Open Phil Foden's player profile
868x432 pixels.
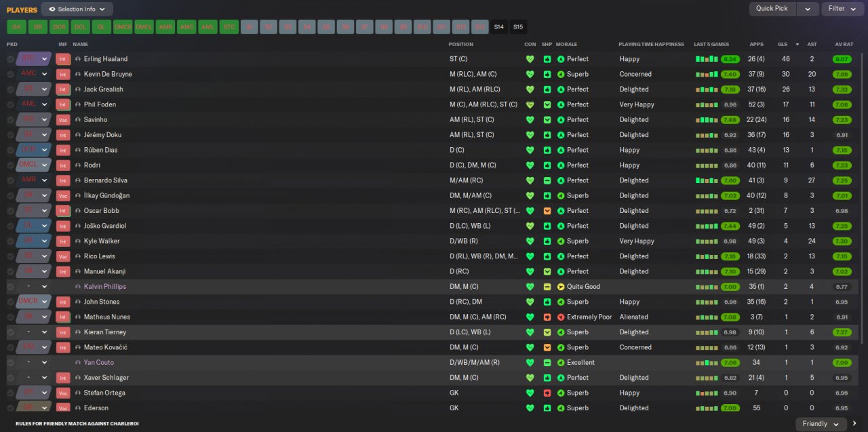tap(100, 104)
